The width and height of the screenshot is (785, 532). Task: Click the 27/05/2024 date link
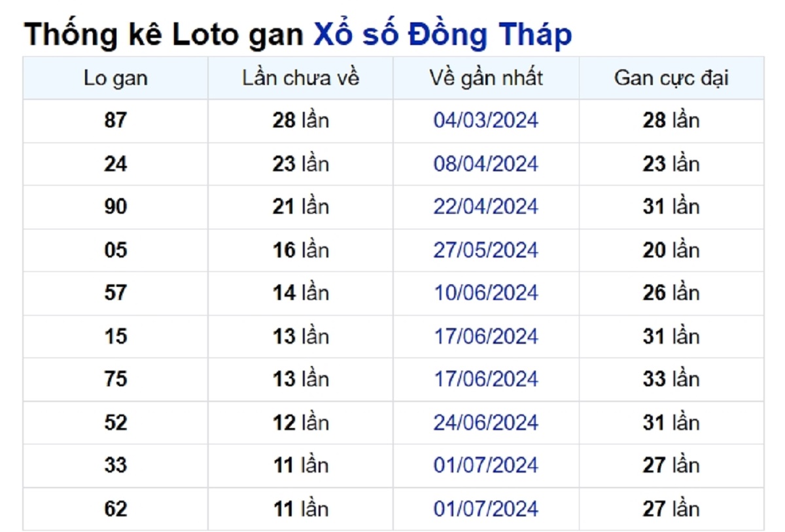tap(486, 250)
